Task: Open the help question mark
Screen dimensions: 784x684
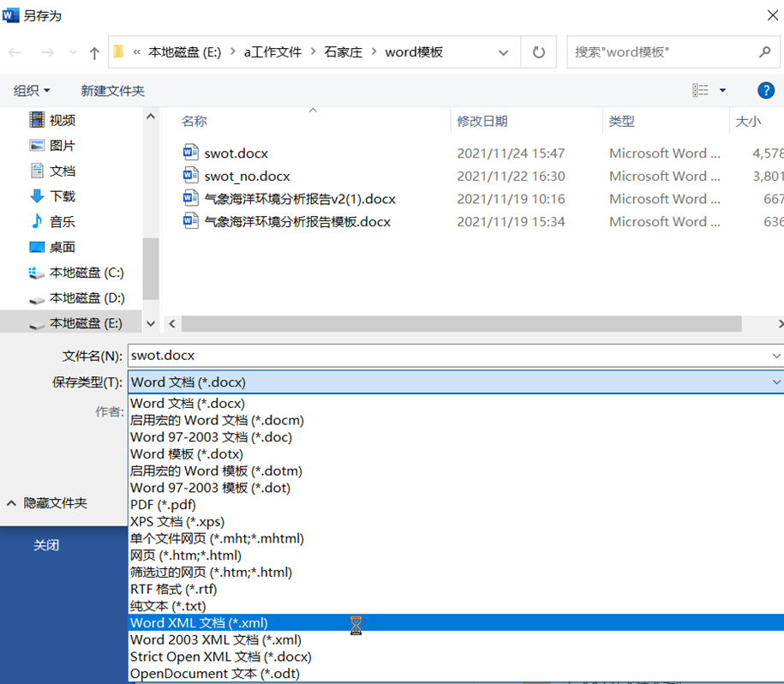Action: 766,91
